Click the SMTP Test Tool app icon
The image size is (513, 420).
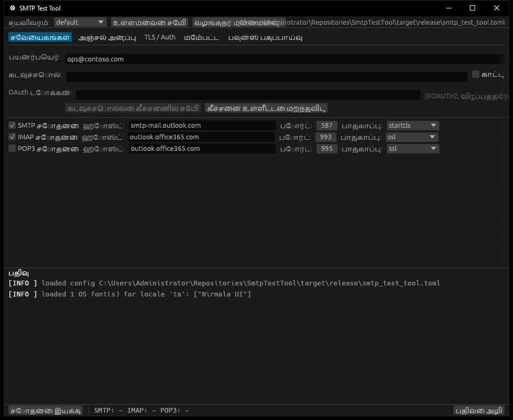click(x=13, y=8)
